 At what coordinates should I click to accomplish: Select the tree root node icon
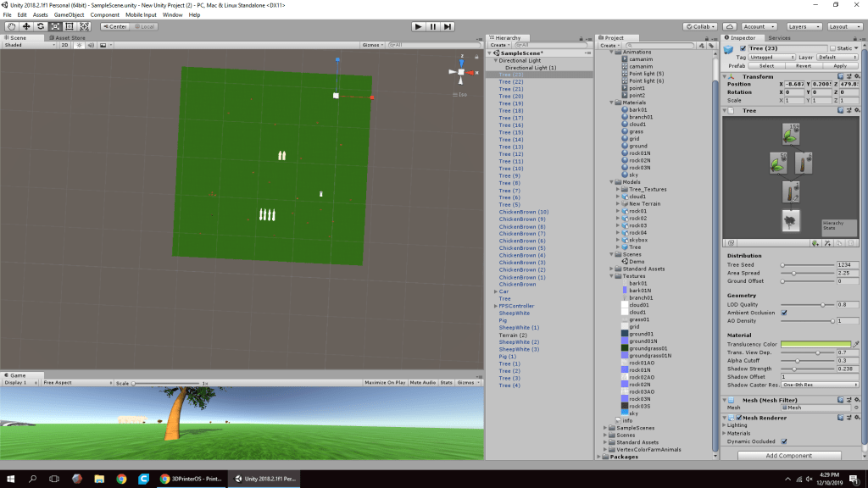[x=790, y=221]
